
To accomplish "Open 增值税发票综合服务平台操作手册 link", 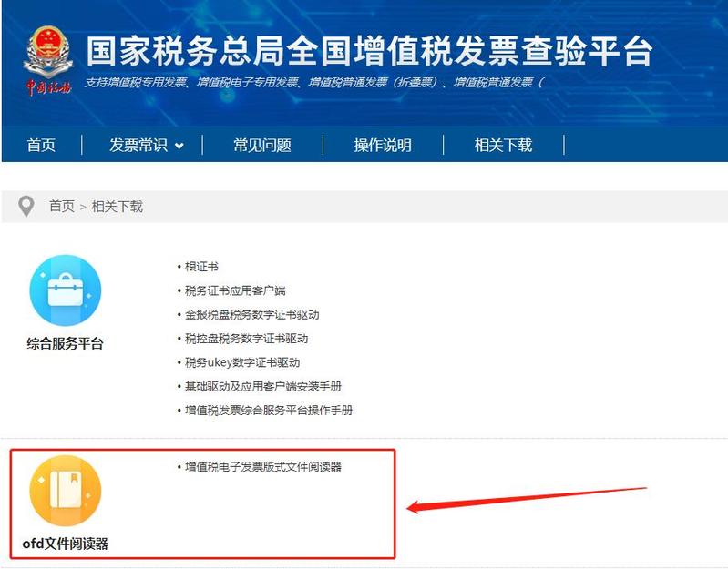I will (x=269, y=411).
